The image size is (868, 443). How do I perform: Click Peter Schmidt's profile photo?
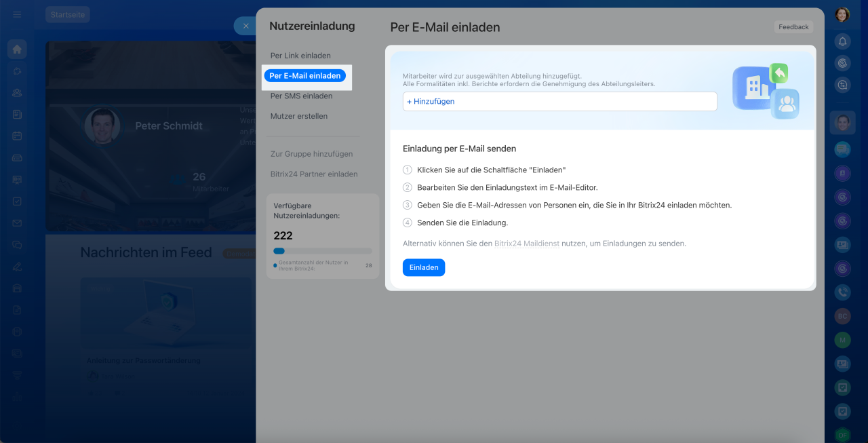pos(102,126)
